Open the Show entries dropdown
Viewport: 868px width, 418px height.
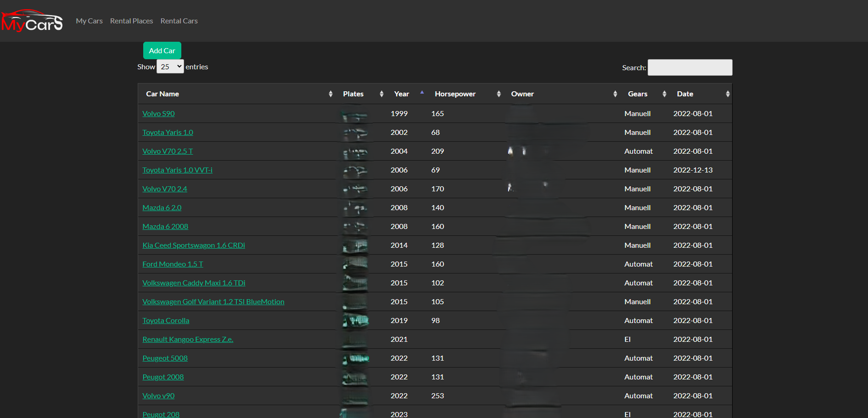pos(170,67)
